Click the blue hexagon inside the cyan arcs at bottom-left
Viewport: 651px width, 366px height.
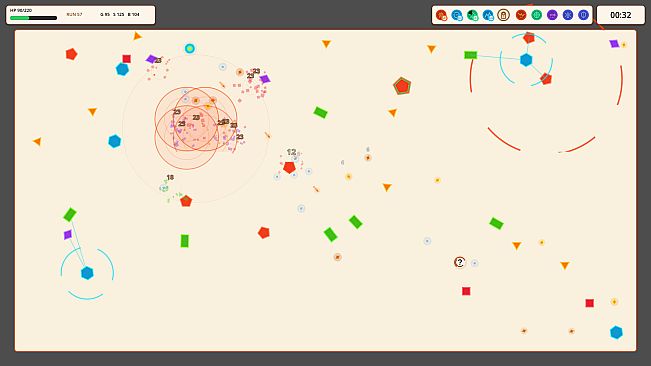coord(87,273)
